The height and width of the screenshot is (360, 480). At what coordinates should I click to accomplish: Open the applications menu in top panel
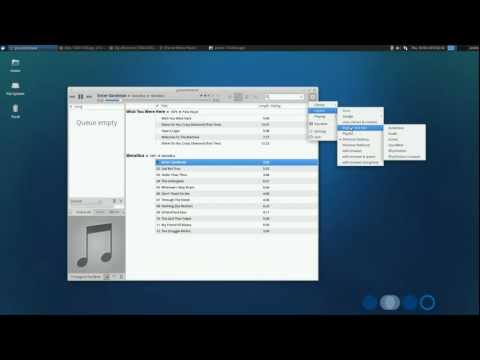pyautogui.click(x=3, y=48)
